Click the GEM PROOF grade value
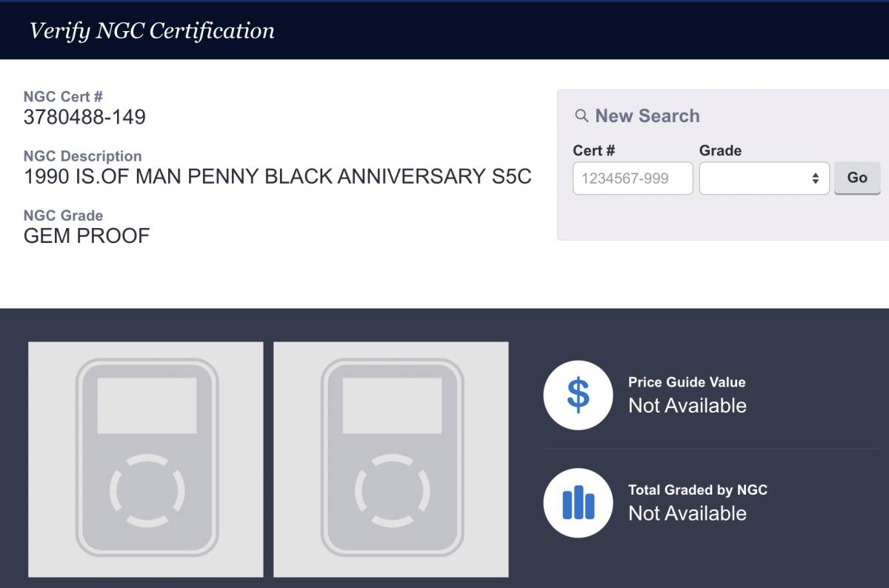This screenshot has width=889, height=588. pyautogui.click(x=87, y=236)
